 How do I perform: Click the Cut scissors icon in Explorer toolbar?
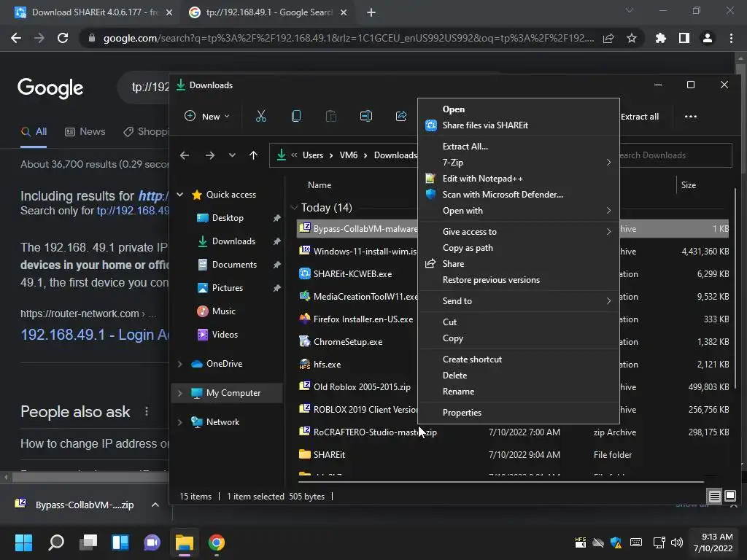click(x=261, y=116)
